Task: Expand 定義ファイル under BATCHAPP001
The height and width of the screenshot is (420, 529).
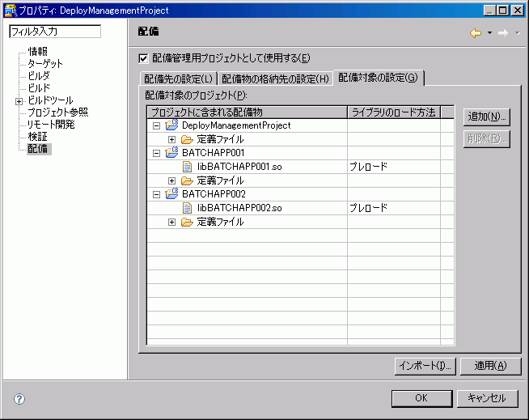Action: 171,181
